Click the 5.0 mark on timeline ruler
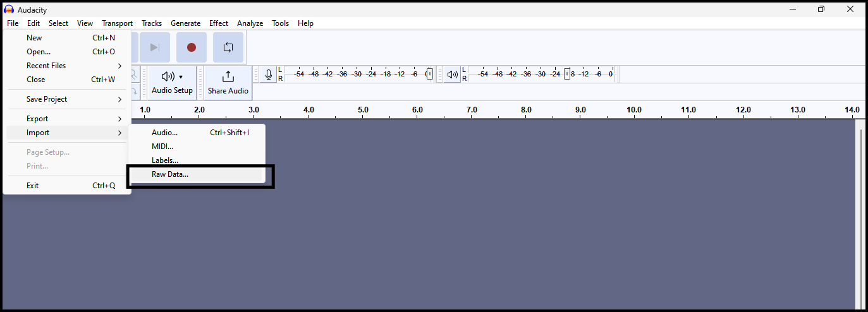 (363, 110)
